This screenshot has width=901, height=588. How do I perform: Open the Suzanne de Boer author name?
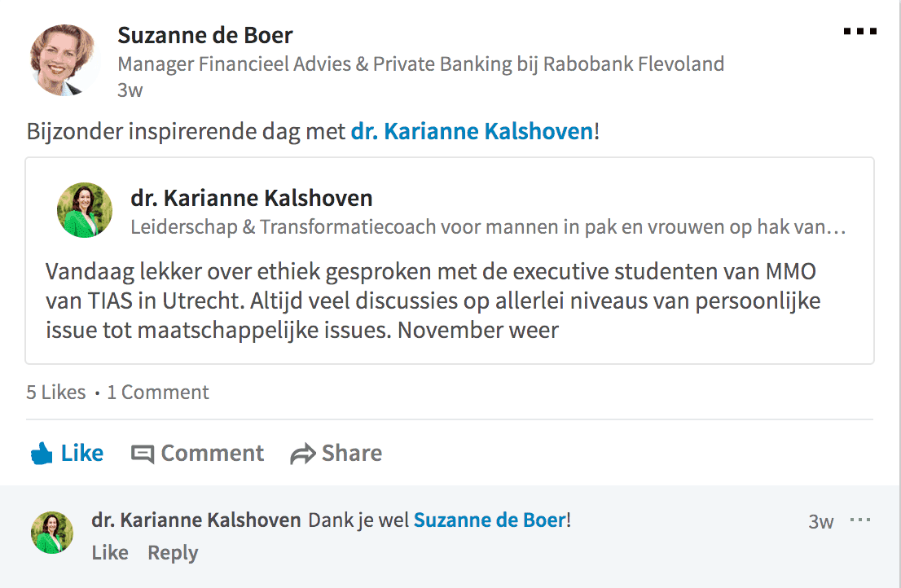pos(204,36)
